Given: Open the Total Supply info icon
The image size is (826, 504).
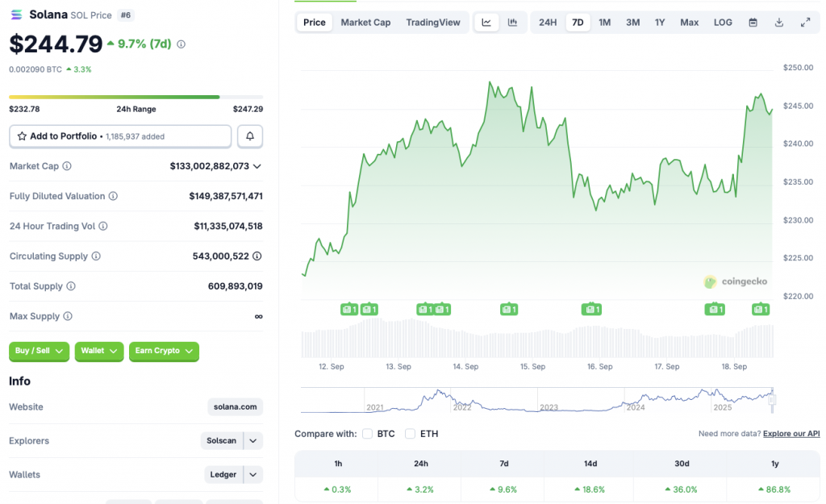Looking at the screenshot, I should coord(71,286).
